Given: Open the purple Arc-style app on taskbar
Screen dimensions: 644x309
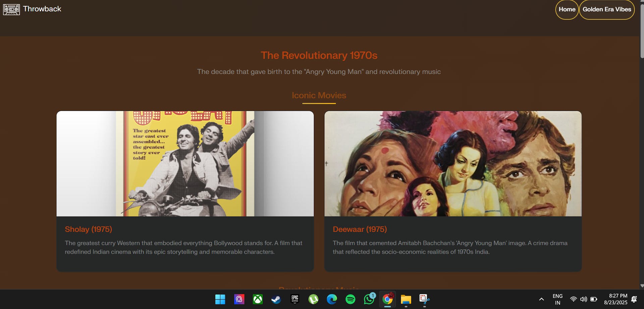Looking at the screenshot, I should click(239, 299).
